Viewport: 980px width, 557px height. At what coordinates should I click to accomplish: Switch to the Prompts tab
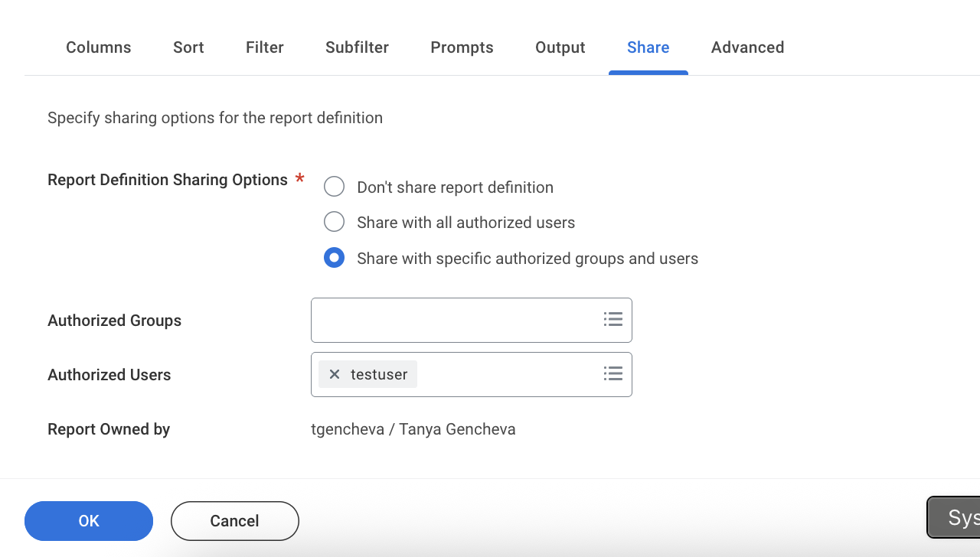(462, 47)
